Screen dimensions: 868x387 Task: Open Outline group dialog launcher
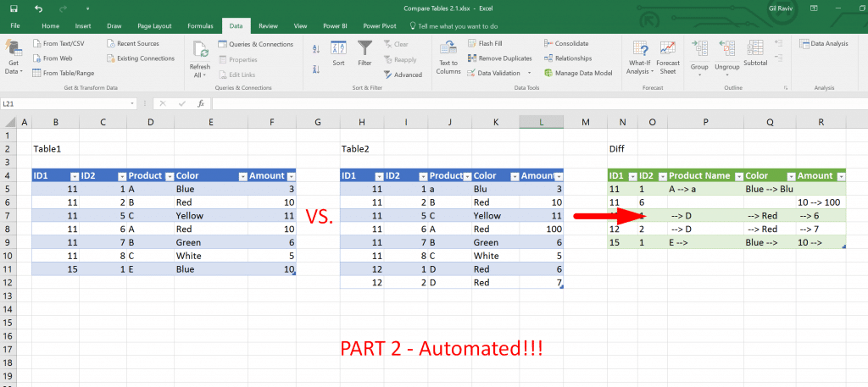click(785, 88)
